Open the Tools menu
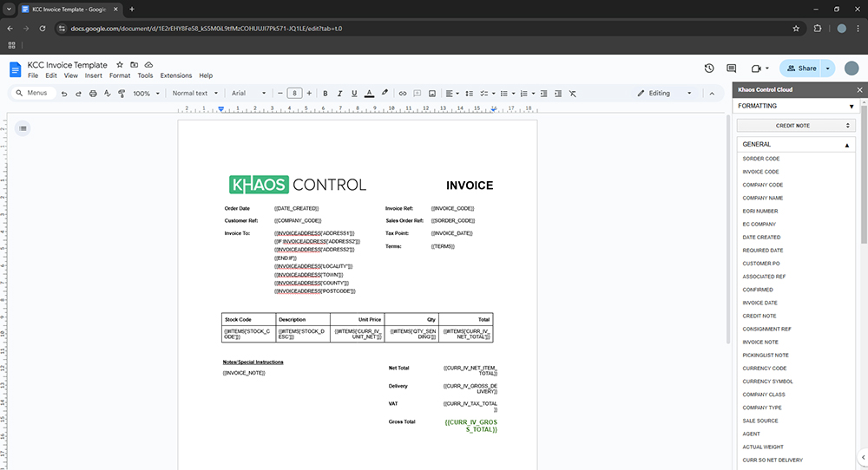 coord(145,75)
